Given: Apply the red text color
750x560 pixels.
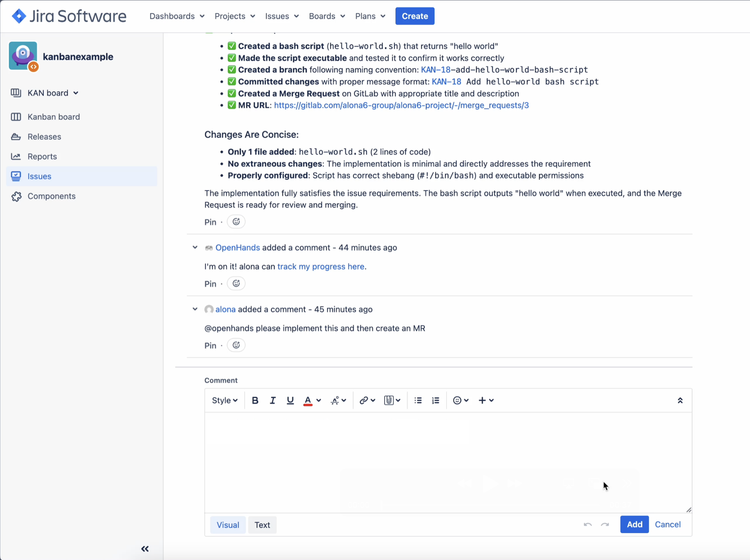Looking at the screenshot, I should coord(307,400).
